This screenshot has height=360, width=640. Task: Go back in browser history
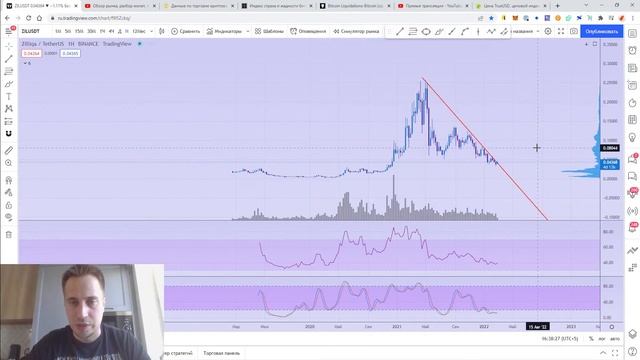(x=7, y=18)
